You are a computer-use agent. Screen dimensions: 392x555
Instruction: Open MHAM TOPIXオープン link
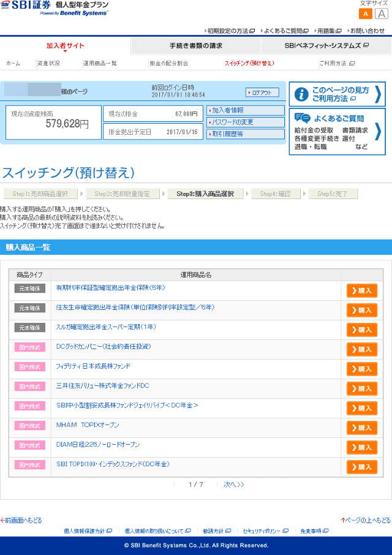tap(88, 425)
